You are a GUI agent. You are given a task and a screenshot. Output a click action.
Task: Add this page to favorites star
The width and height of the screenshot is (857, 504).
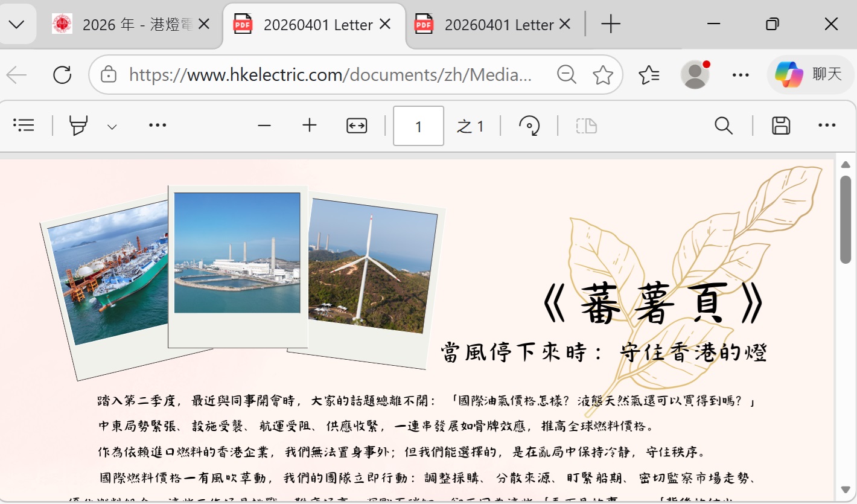[602, 75]
